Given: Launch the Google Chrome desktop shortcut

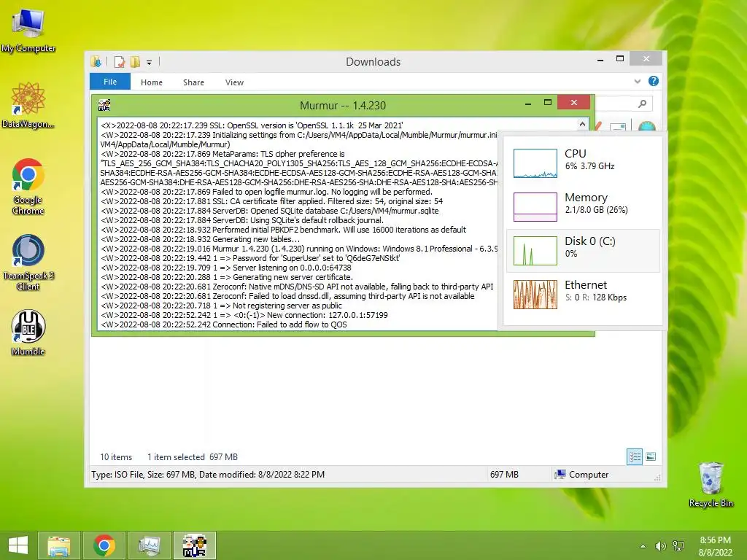Looking at the screenshot, I should pyautogui.click(x=28, y=186).
